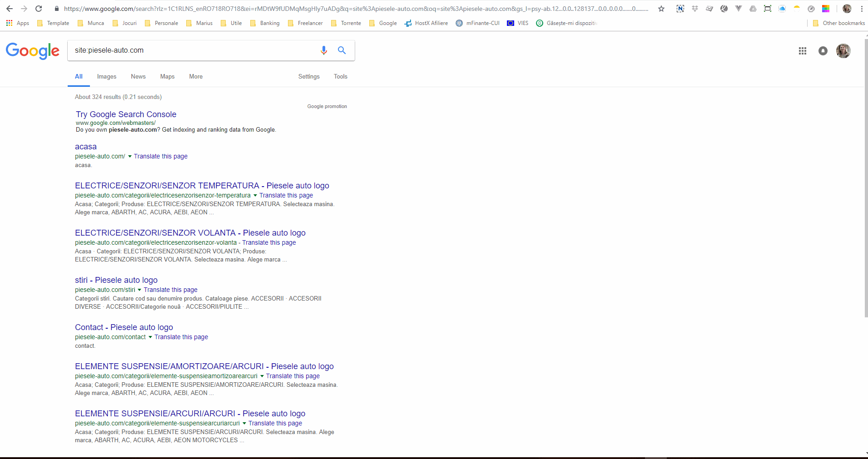Click the browser forward arrow

point(24,9)
